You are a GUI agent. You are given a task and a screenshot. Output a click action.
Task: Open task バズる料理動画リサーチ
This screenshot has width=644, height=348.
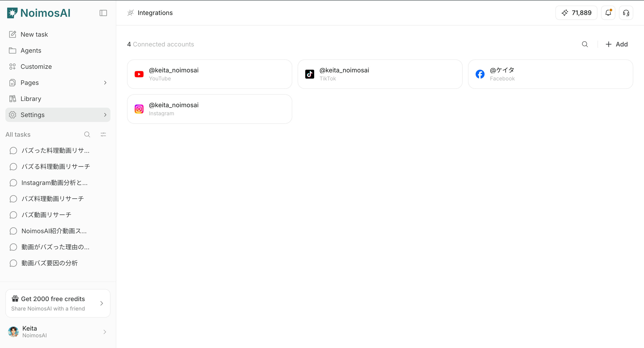coord(58,166)
